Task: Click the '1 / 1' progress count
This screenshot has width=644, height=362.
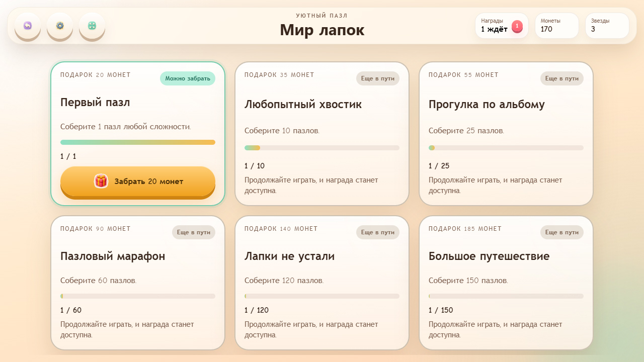Action: pyautogui.click(x=68, y=156)
